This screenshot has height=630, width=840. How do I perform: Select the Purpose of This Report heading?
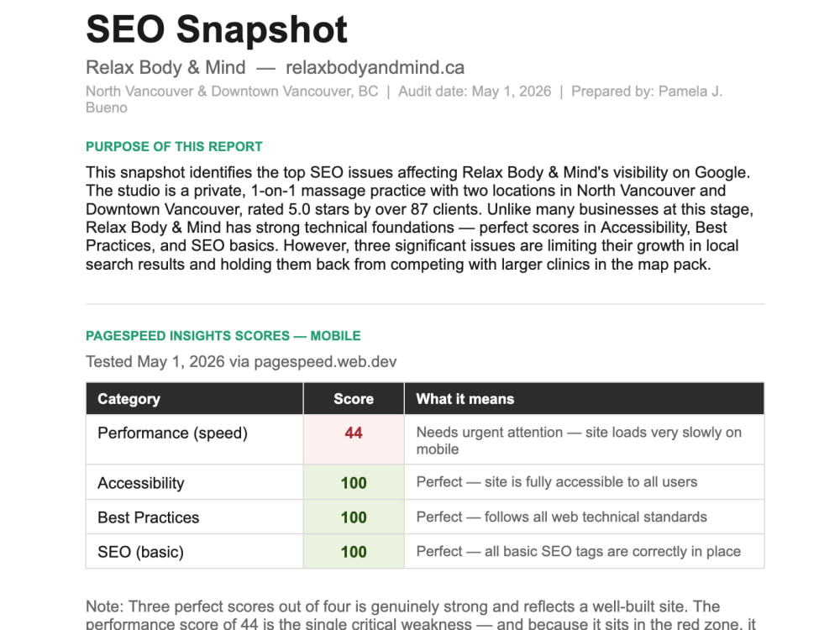174,147
